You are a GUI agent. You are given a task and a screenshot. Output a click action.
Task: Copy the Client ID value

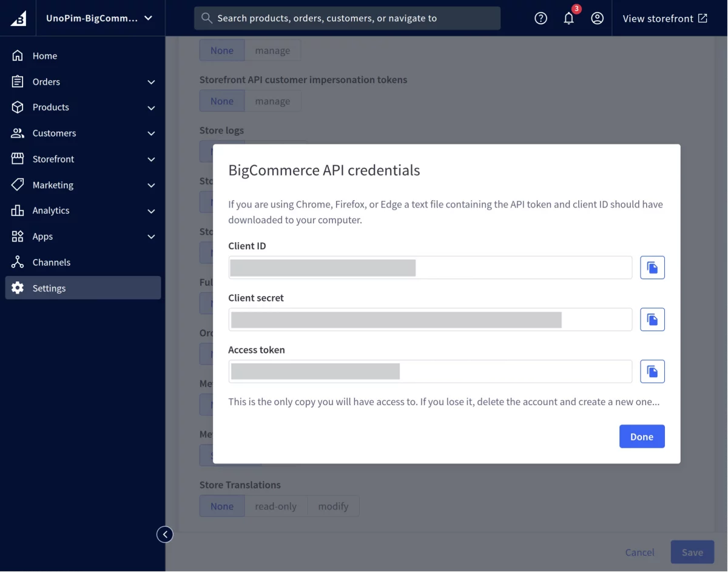652,267
